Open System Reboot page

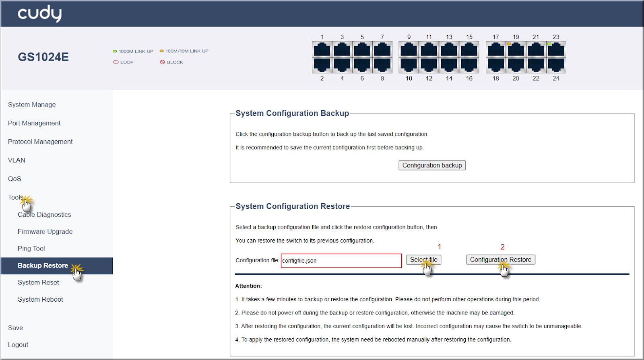click(x=40, y=299)
